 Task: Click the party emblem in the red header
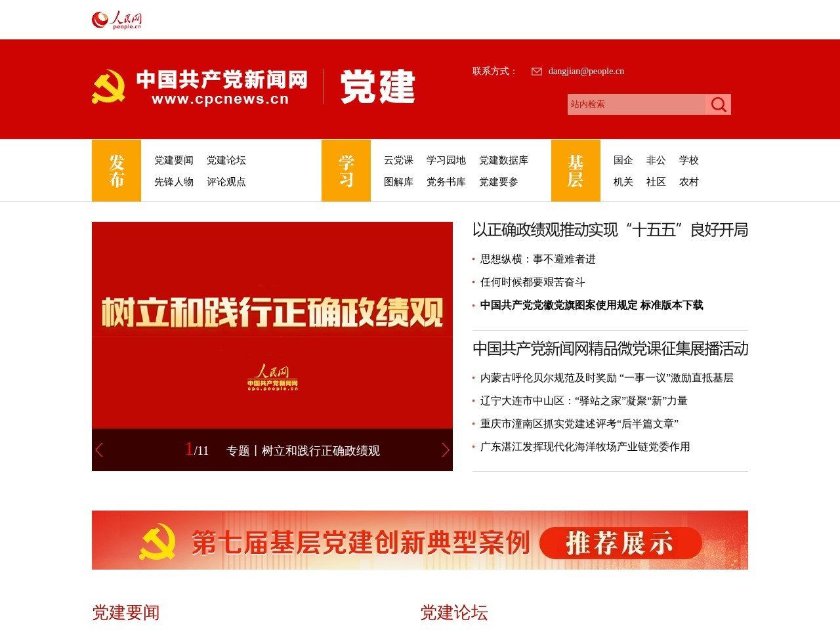coord(110,85)
